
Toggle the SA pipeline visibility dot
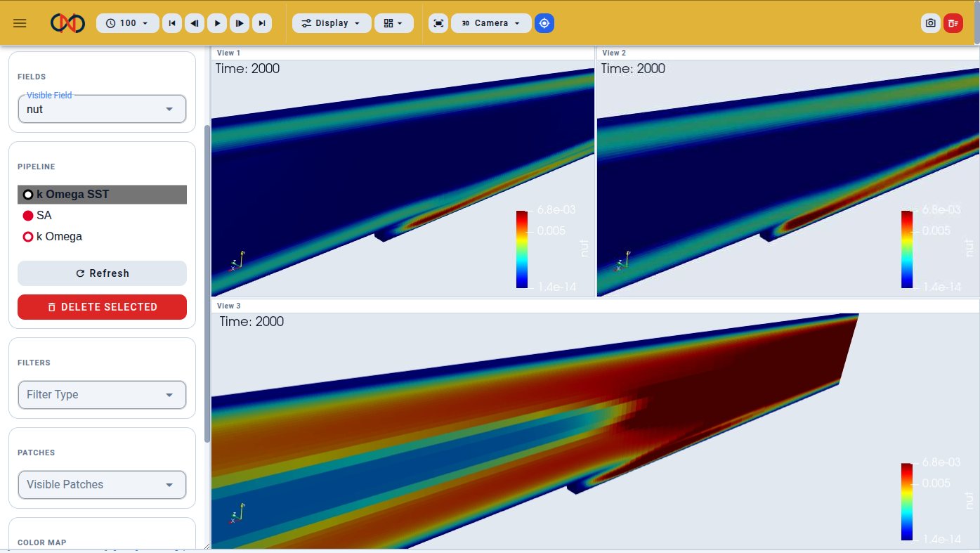pyautogui.click(x=28, y=216)
